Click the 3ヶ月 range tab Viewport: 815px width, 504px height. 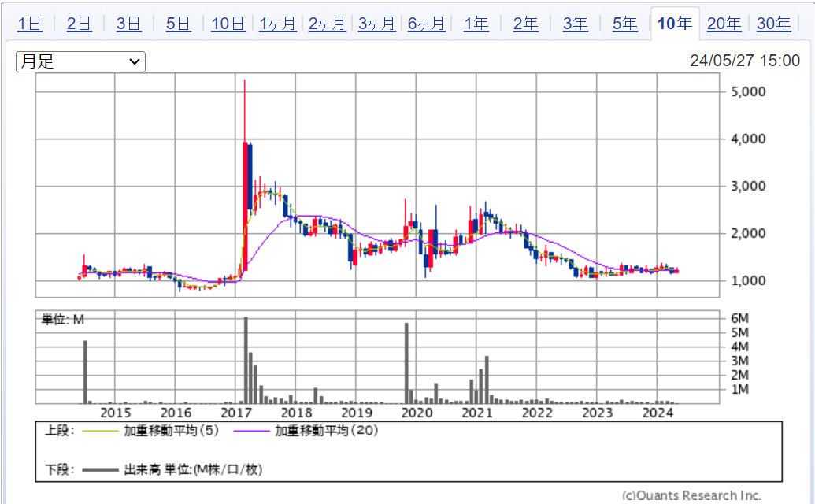click(377, 24)
